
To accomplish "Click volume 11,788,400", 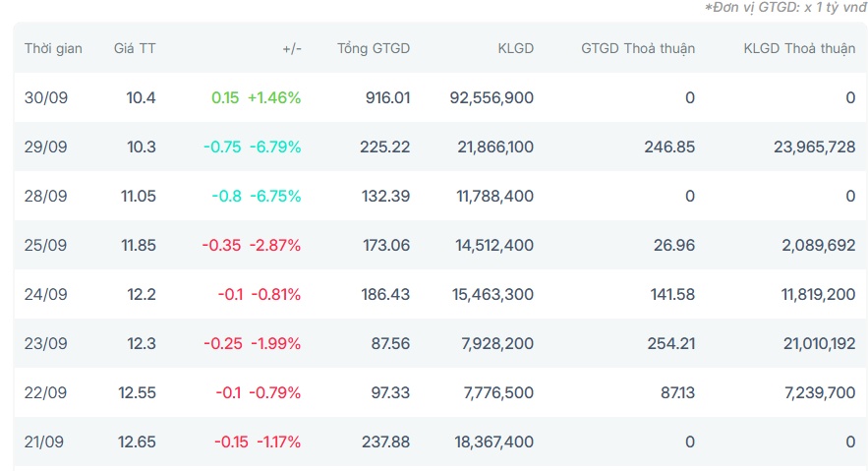I will pos(494,197).
